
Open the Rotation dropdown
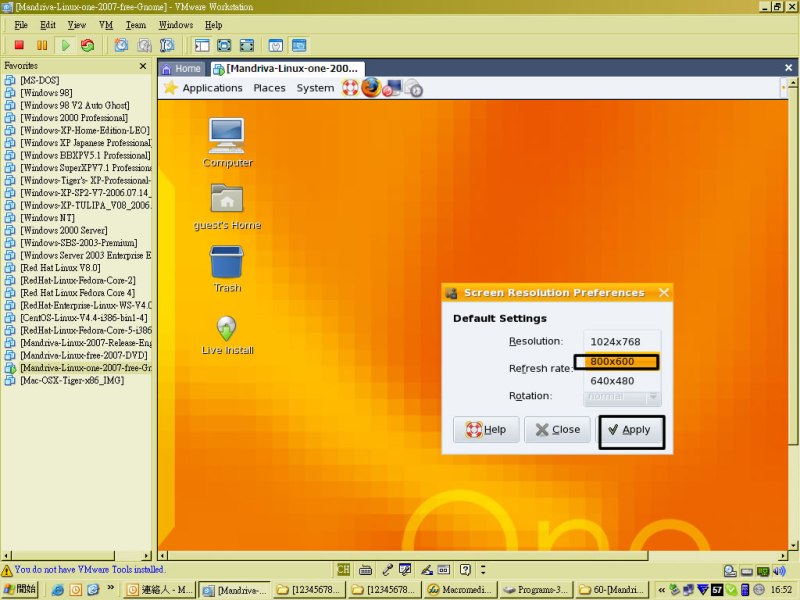622,397
